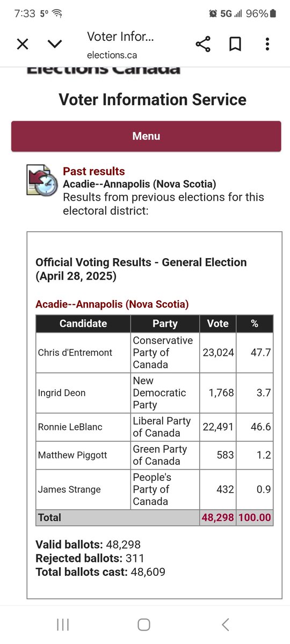Image resolution: width=290 pixels, height=644 pixels.
Task: Select Chris d'Entremont candidate row
Action: pos(154,353)
